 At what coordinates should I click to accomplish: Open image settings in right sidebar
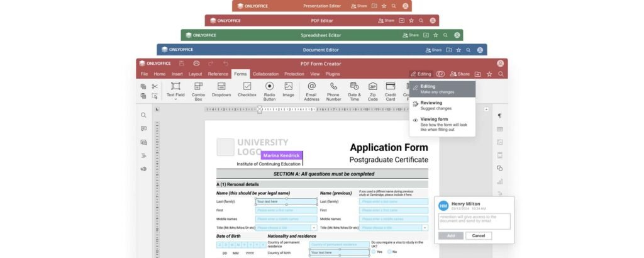point(499,142)
